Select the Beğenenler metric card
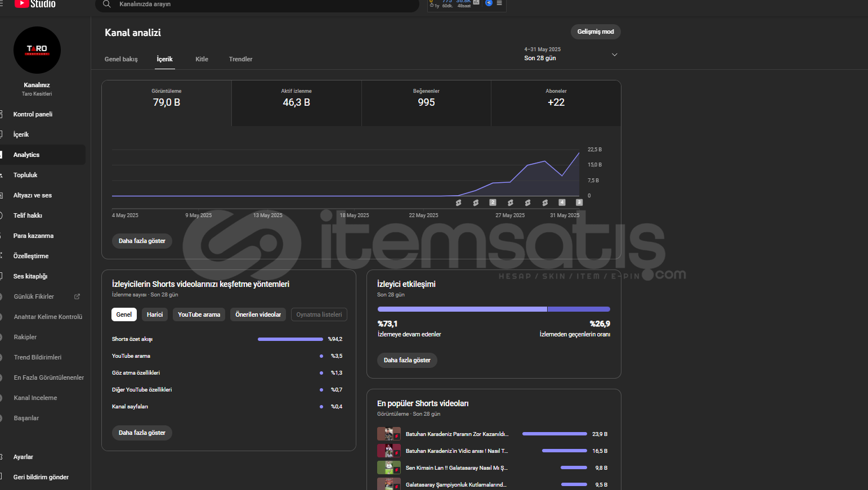This screenshot has height=490, width=868. coord(426,103)
